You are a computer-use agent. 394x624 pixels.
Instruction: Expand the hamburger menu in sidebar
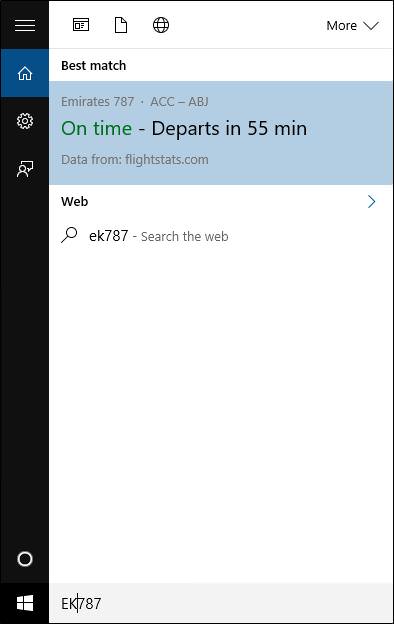coord(25,25)
